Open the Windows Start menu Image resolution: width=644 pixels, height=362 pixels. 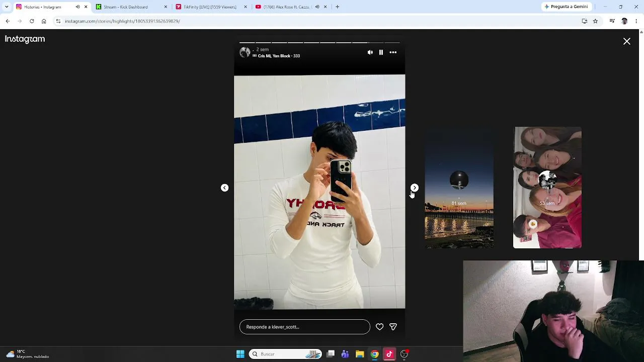click(240, 354)
